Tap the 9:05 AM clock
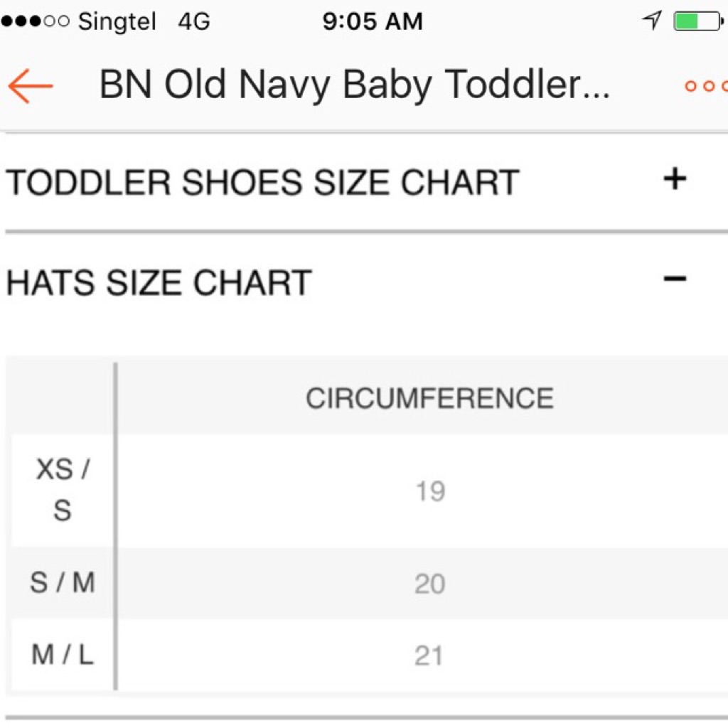This screenshot has height=728, width=728. point(373,21)
